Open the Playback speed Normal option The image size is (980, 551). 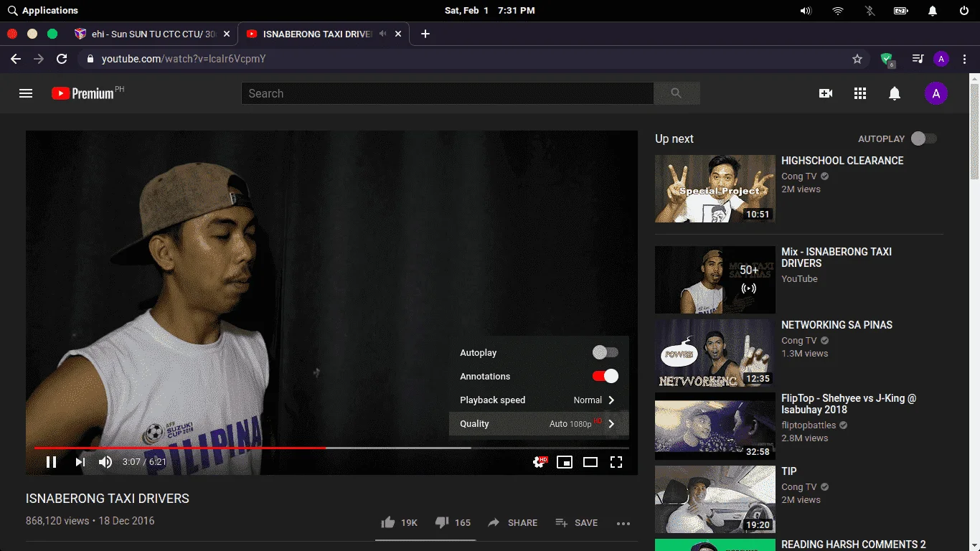coord(539,400)
